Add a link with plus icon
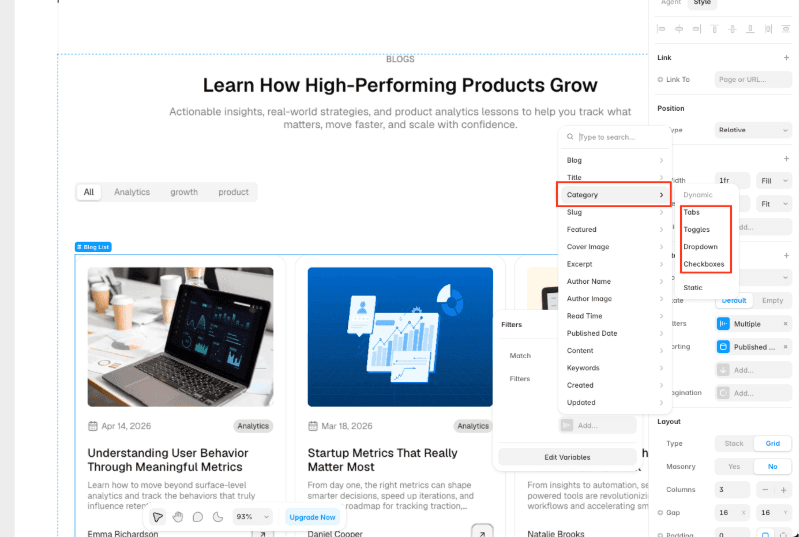The width and height of the screenshot is (799, 537). [786, 58]
